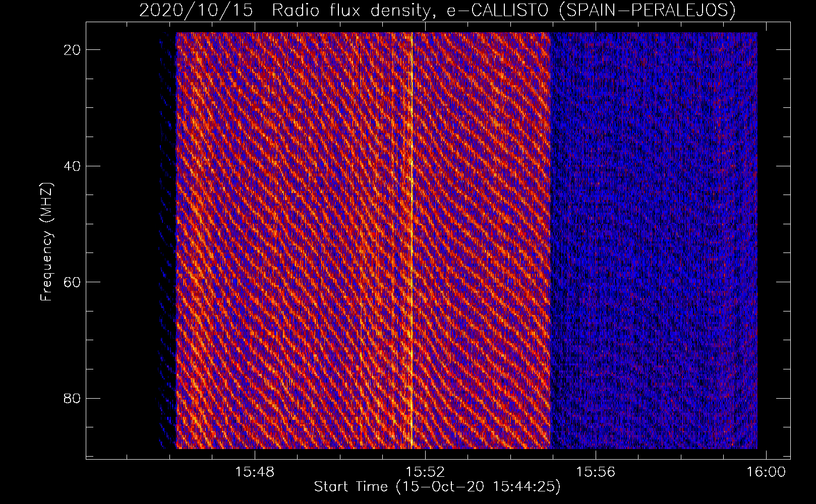Image resolution: width=816 pixels, height=504 pixels.
Task: Click the 'Start Time (15-Oct-20 15:44:25)' label
Action: click(x=437, y=487)
